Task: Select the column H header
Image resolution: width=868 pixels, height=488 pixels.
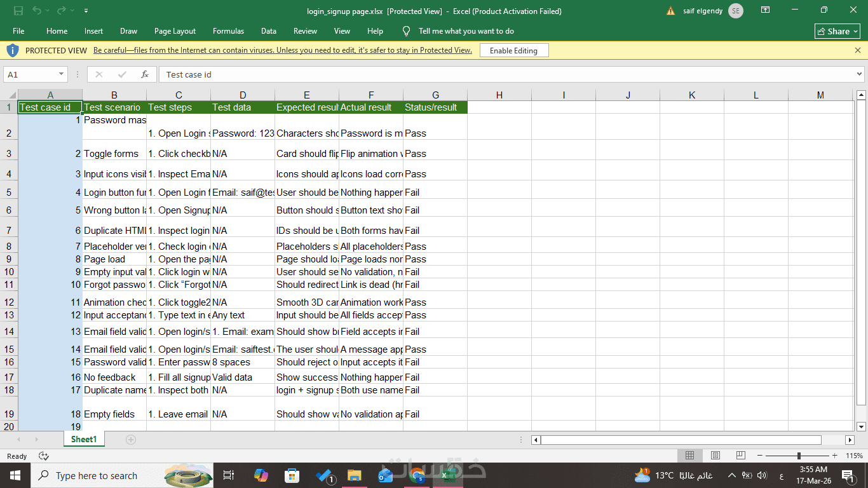Action: (499, 95)
